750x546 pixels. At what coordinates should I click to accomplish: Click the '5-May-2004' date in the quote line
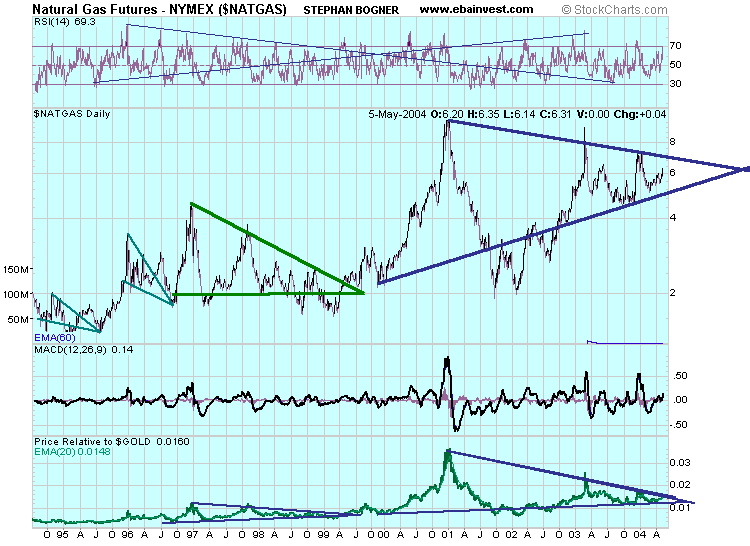point(397,114)
